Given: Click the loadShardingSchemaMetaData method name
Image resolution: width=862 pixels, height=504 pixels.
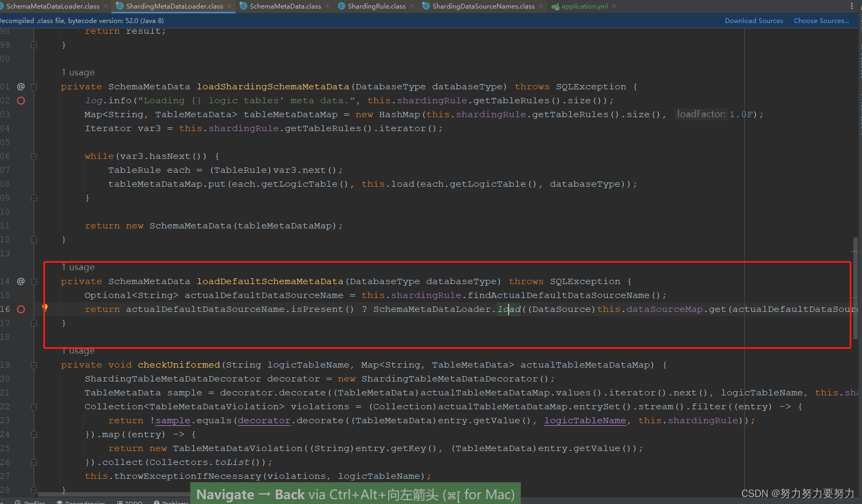Looking at the screenshot, I should 273,87.
